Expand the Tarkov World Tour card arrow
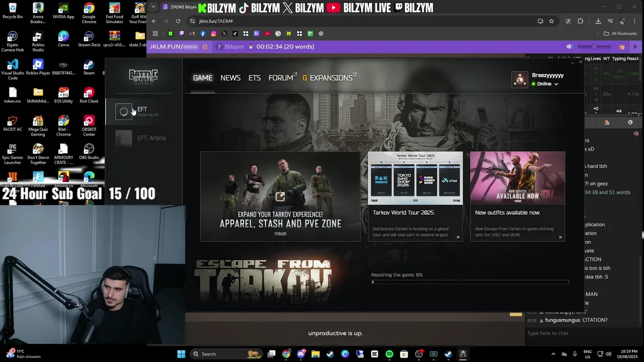The image size is (644, 362). tap(458, 237)
